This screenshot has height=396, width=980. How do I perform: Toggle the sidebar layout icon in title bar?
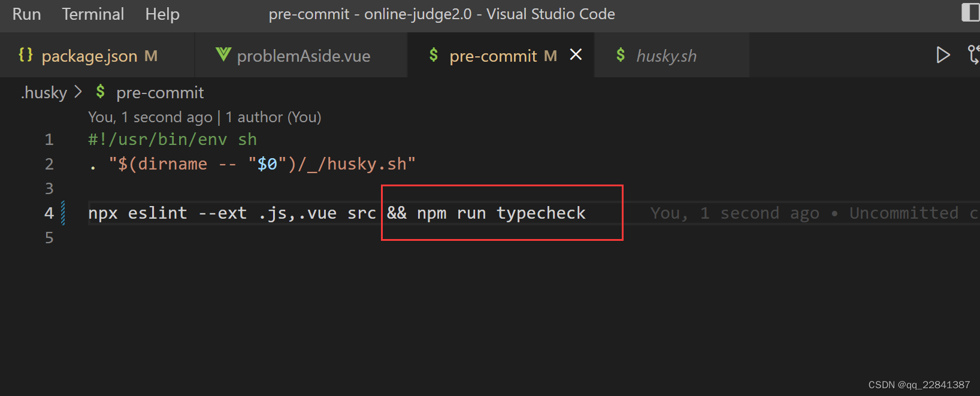pyautogui.click(x=970, y=13)
